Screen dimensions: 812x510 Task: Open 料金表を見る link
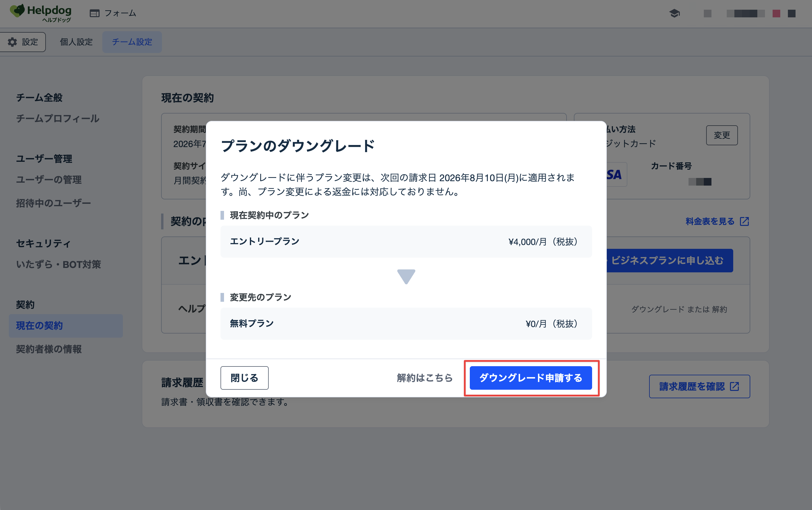[710, 221]
